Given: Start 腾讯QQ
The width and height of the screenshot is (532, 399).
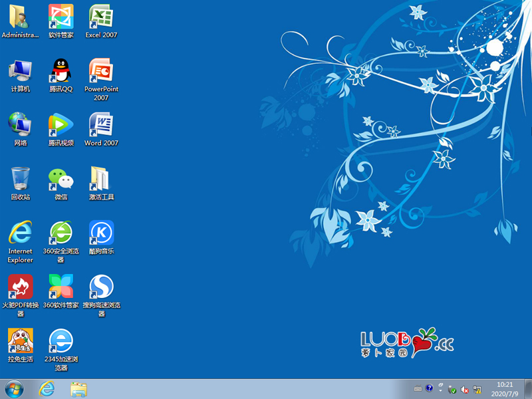Looking at the screenshot, I should 61,70.
